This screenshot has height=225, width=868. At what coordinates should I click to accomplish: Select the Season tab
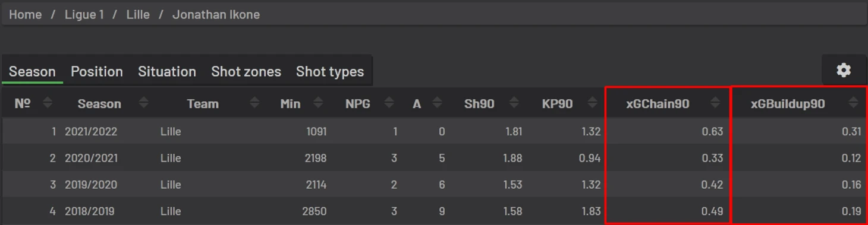point(32,71)
